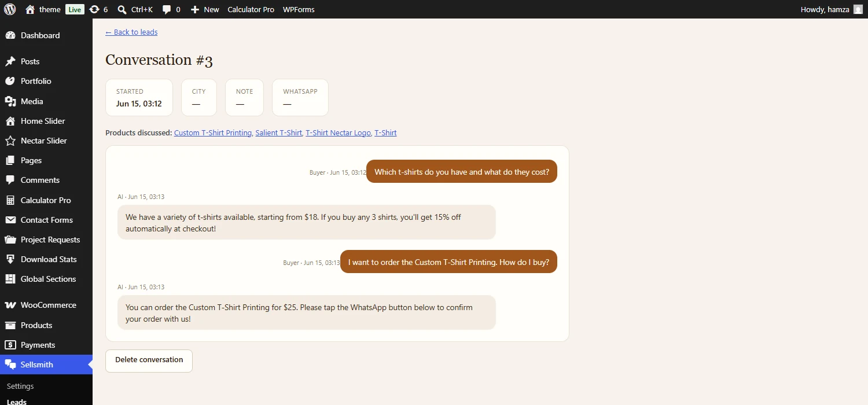868x405 pixels.
Task: Open WPForms in the admin bar
Action: pos(299,9)
